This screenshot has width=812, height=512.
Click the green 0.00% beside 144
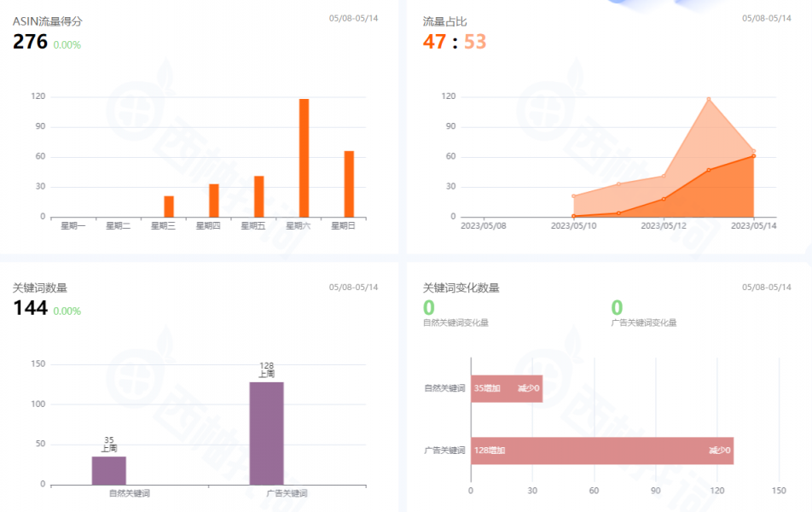tap(67, 311)
